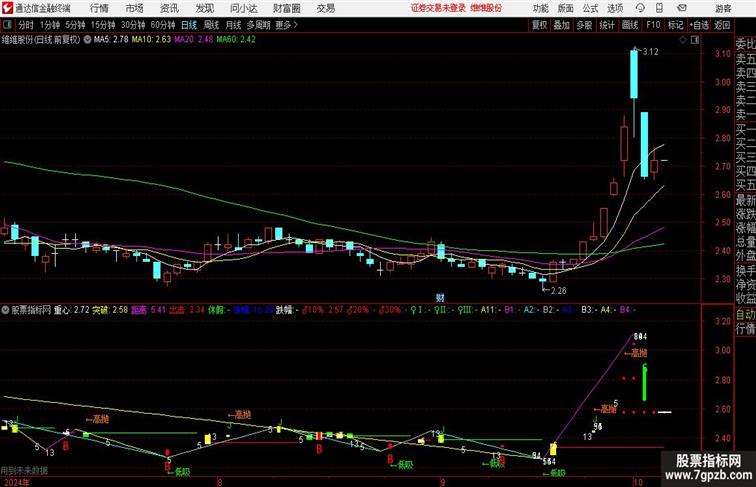
Task: Click the 2.26 low price marker
Action: (x=558, y=291)
